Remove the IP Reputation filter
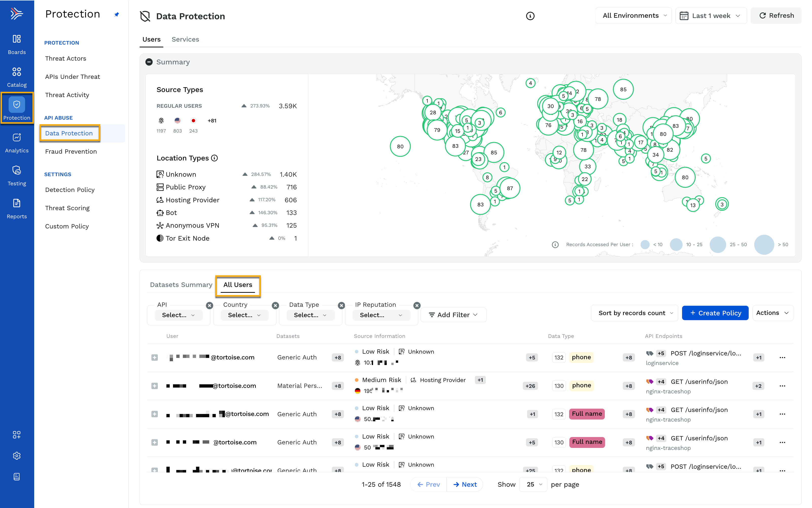Image resolution: width=812 pixels, height=508 pixels. (x=417, y=305)
